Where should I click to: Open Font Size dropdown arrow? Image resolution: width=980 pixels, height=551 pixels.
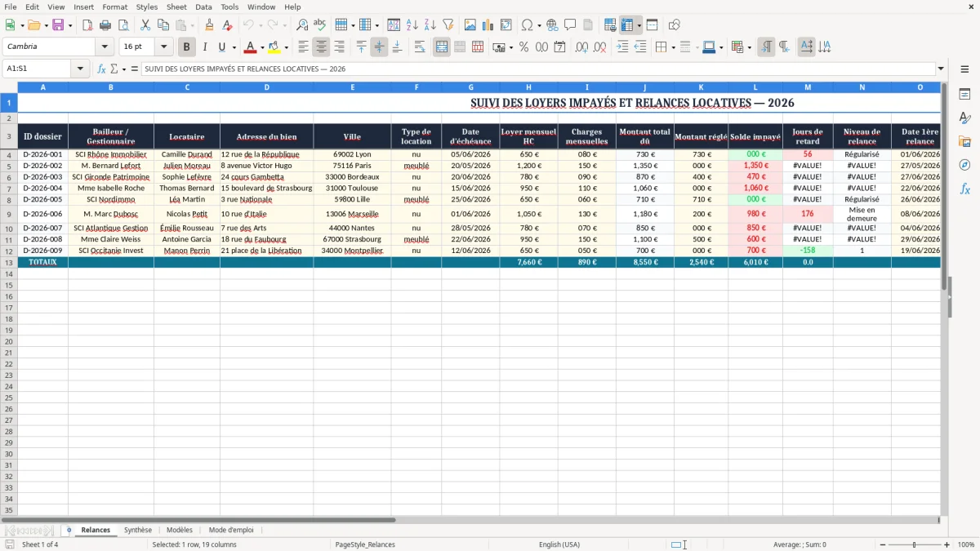pos(163,47)
